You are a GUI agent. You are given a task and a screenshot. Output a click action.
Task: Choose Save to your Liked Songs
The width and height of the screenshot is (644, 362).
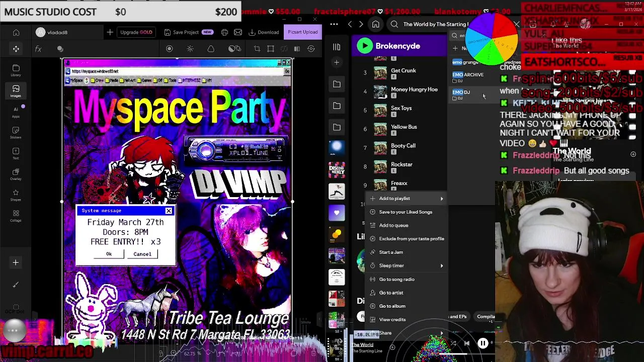click(x=408, y=212)
